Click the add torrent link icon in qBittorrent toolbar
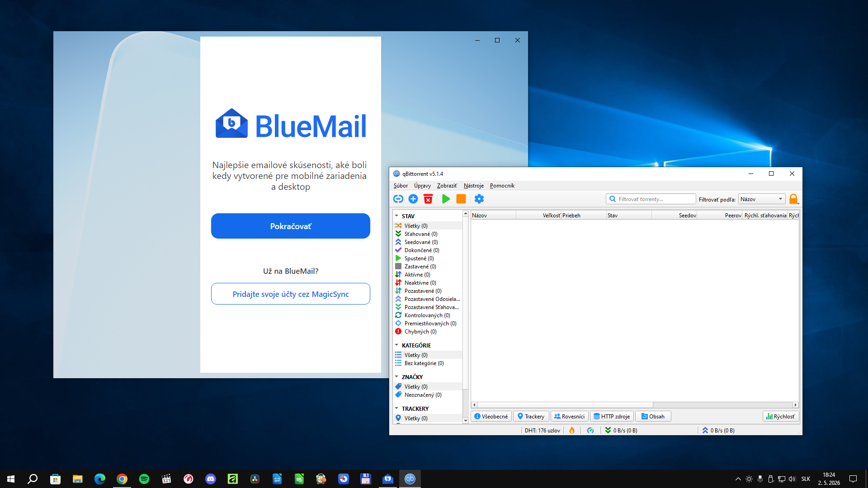Screen dimensions: 868x488 coord(398,199)
